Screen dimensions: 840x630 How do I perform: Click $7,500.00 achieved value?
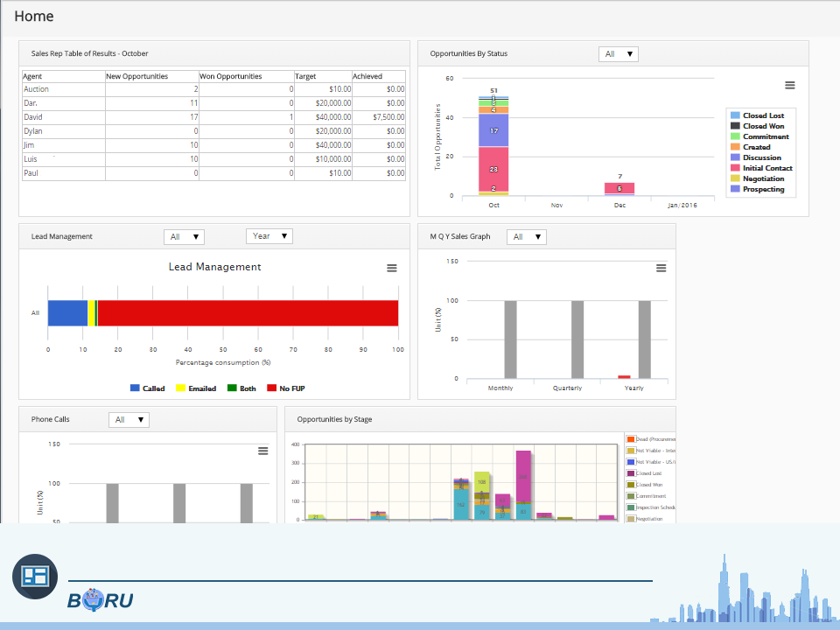point(388,116)
